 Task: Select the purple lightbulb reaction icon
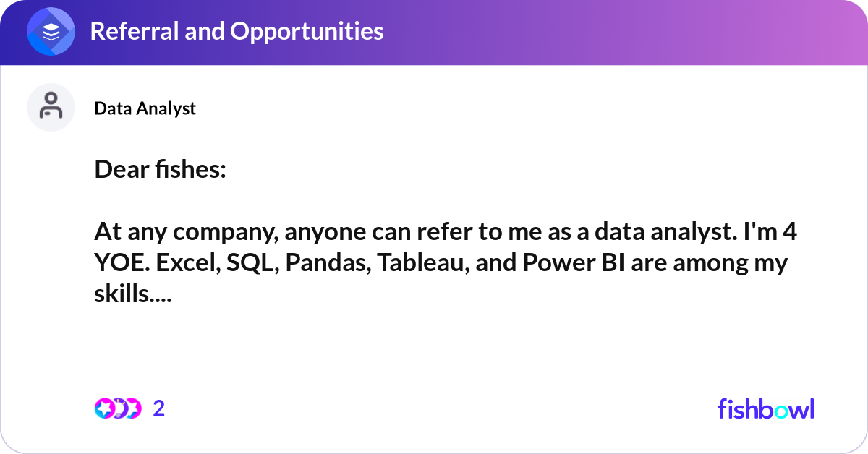tap(118, 408)
